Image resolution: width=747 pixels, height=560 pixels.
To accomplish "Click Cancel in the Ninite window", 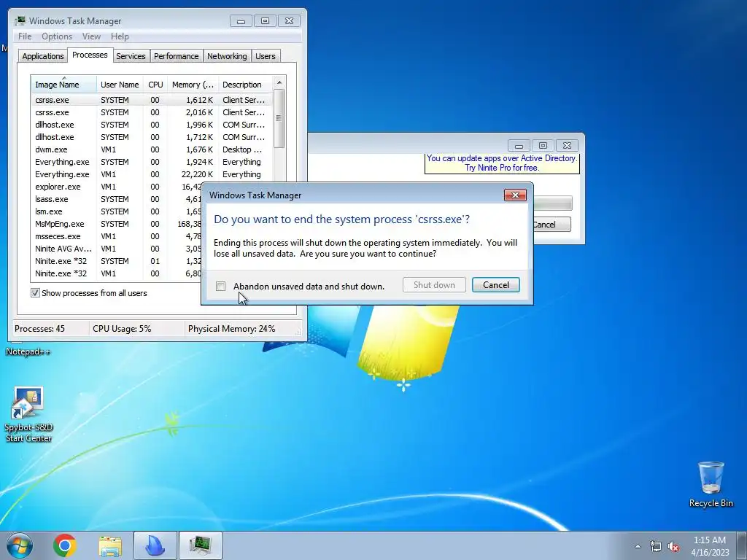I will [x=551, y=225].
